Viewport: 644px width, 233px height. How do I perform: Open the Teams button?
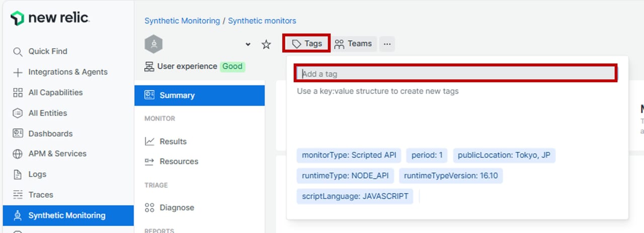point(353,44)
